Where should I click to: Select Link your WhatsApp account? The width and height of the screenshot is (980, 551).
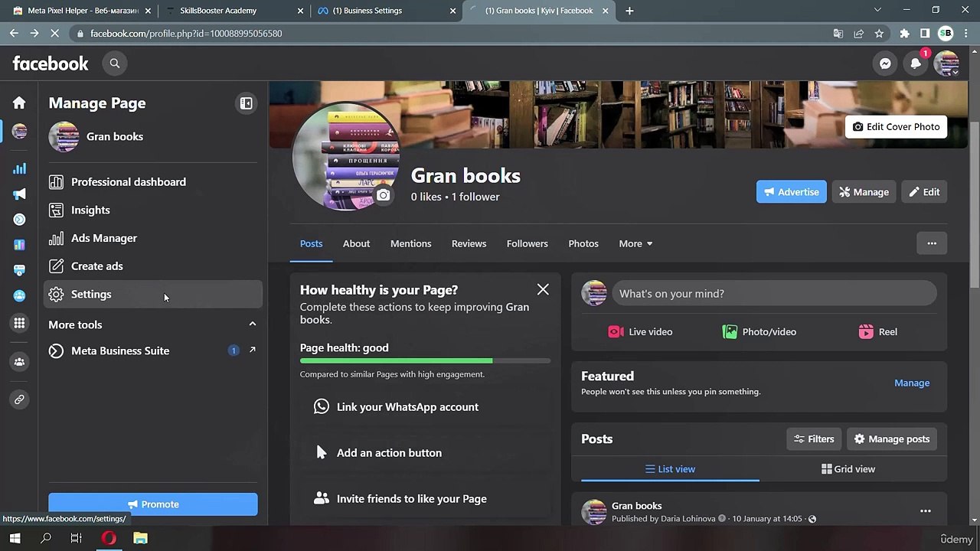pyautogui.click(x=425, y=407)
